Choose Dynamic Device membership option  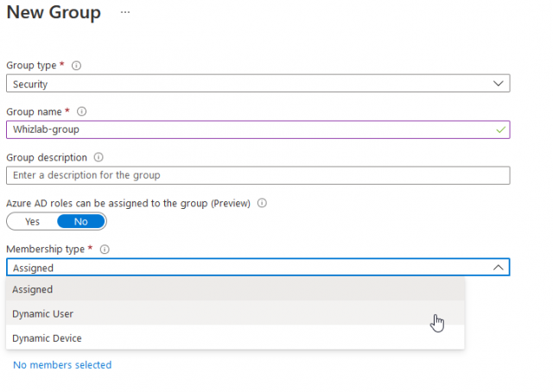coord(47,338)
